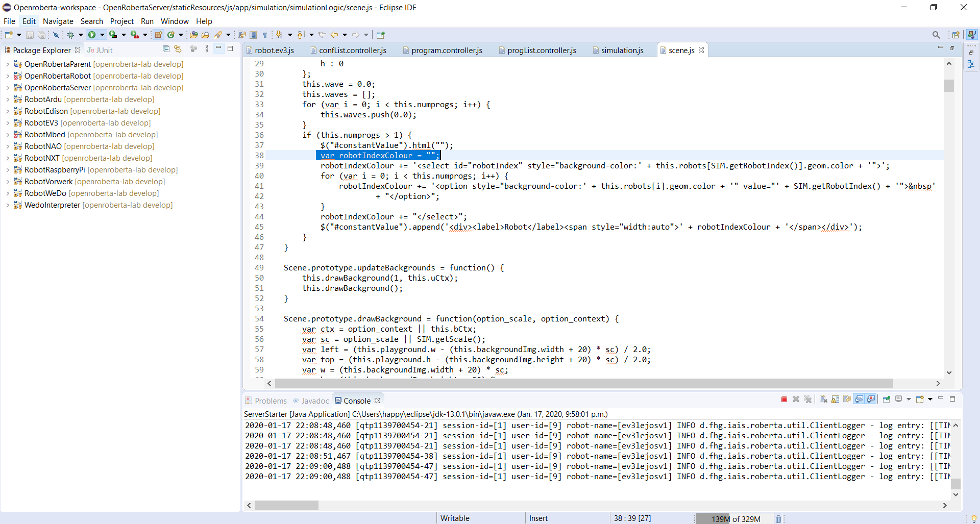Run the ServerStarter application via Run button
This screenshot has width=980, height=524.
click(x=92, y=35)
